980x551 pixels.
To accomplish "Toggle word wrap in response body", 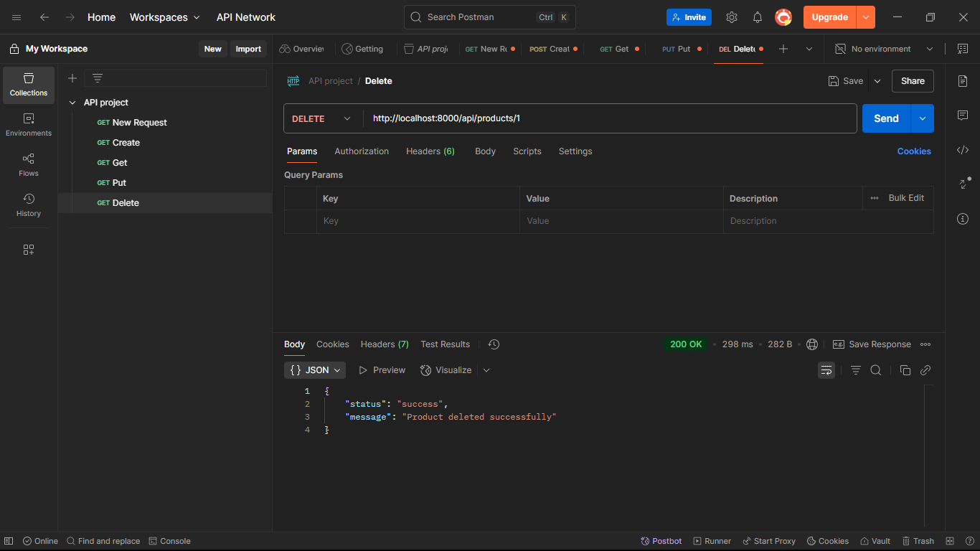I will (826, 370).
